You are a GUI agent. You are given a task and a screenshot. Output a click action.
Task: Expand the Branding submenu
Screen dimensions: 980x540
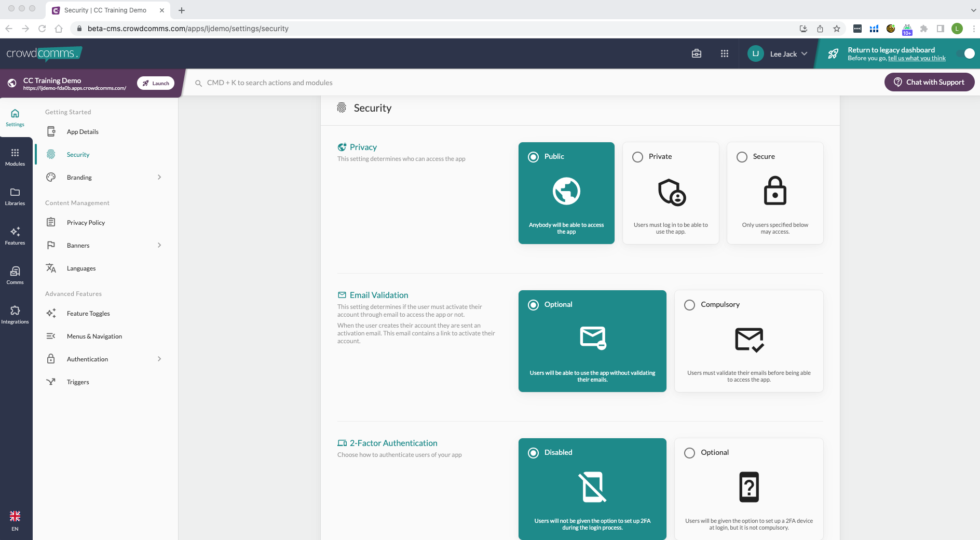point(159,178)
